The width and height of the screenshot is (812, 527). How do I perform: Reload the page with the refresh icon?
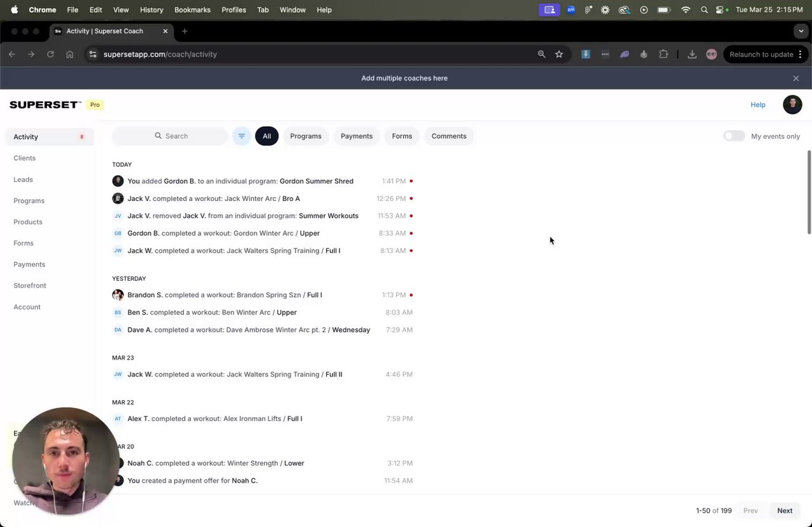[50, 55]
